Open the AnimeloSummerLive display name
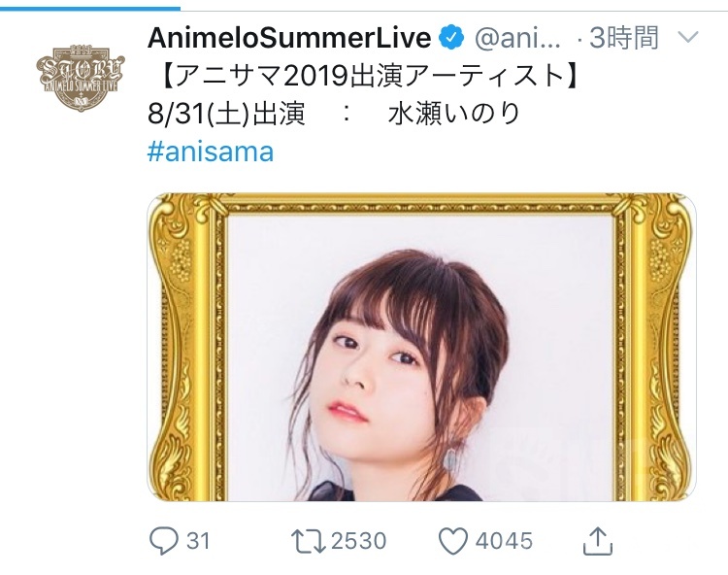The height and width of the screenshot is (575, 728). point(289,38)
